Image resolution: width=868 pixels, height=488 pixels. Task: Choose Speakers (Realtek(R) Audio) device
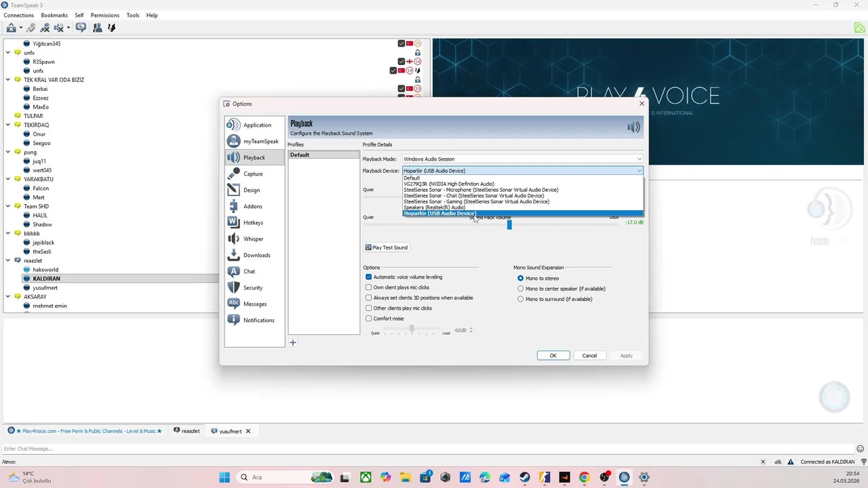[522, 207]
